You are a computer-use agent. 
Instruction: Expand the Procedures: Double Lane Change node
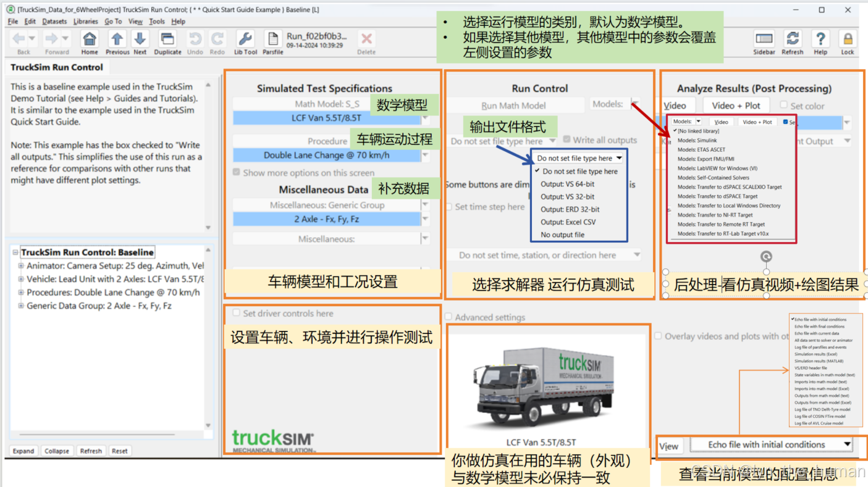click(x=21, y=293)
